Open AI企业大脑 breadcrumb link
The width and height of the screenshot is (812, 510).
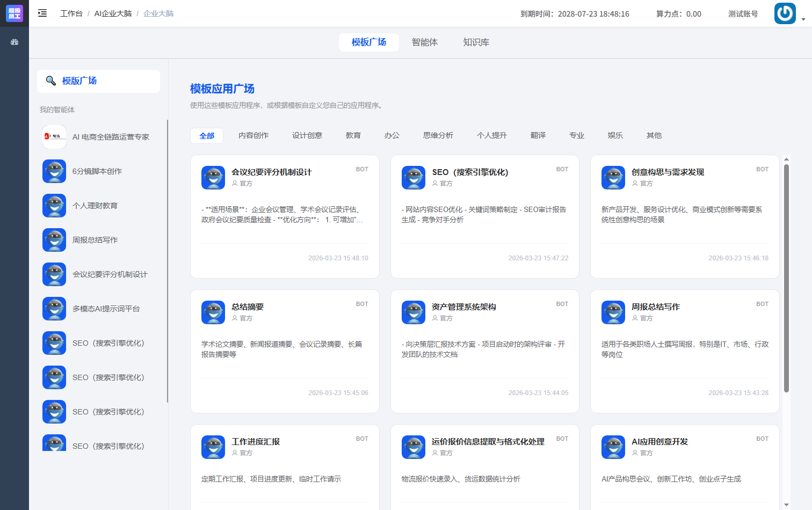[113, 13]
